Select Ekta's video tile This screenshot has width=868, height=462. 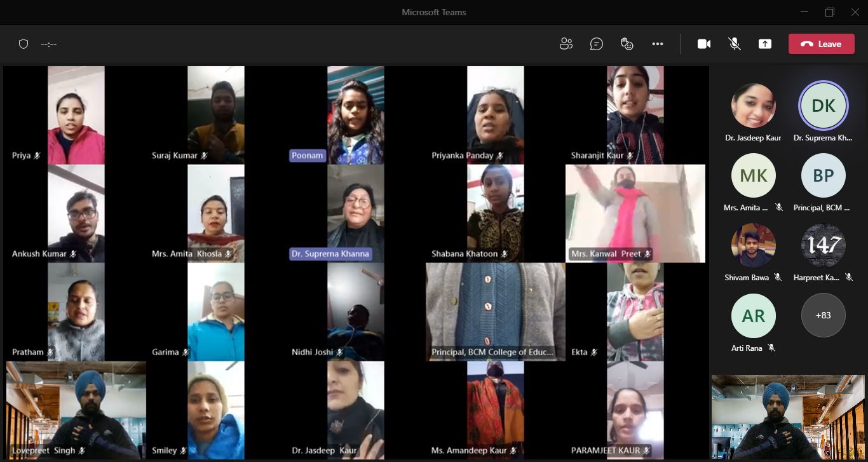click(635, 312)
